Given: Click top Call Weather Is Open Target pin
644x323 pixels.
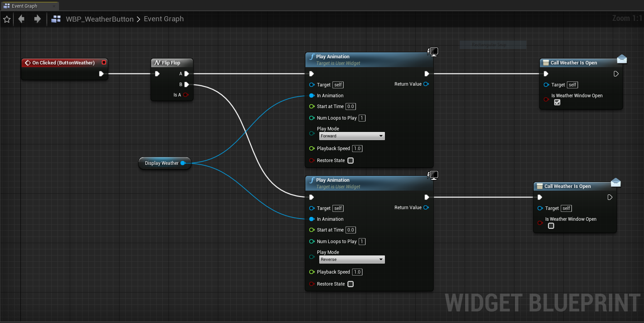Looking at the screenshot, I should (546, 85).
